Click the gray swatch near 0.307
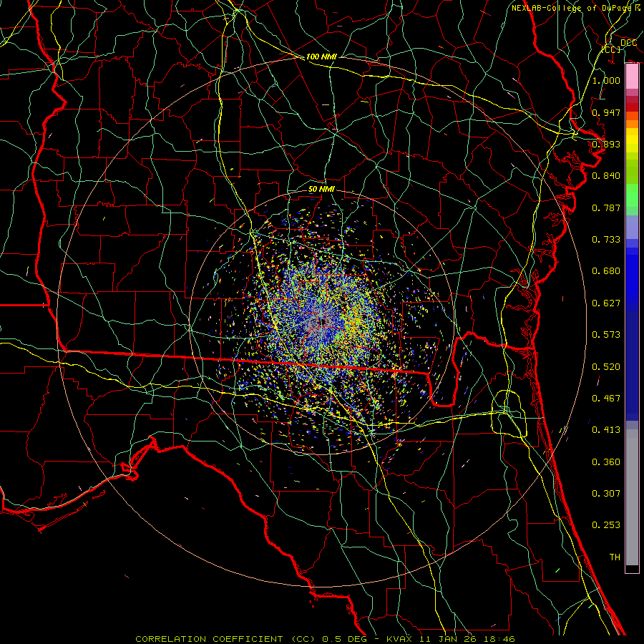 click(x=632, y=497)
